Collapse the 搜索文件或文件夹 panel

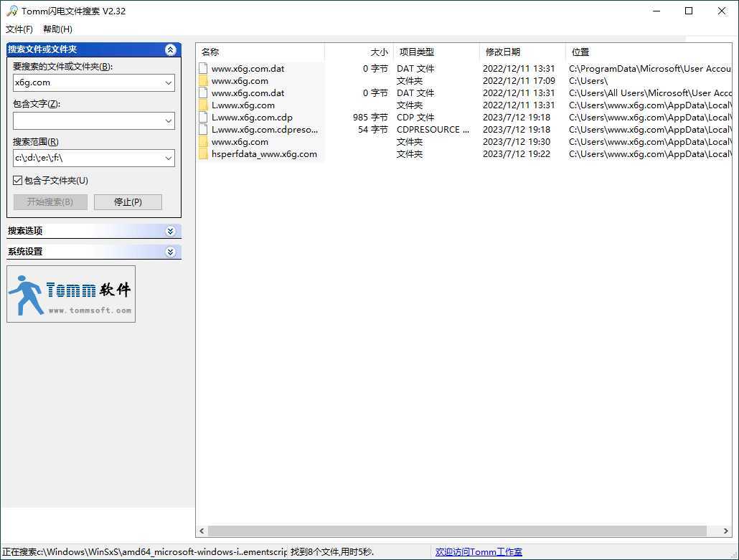[171, 49]
